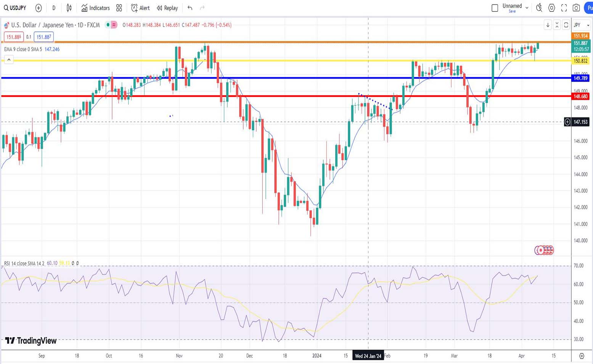This screenshot has height=364, width=593.
Task: Open the indicator templates grid icon
Action: (x=119, y=8)
